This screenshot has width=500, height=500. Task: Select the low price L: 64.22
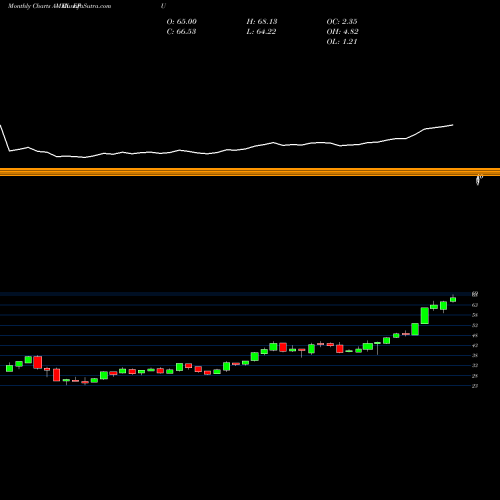tap(261, 32)
